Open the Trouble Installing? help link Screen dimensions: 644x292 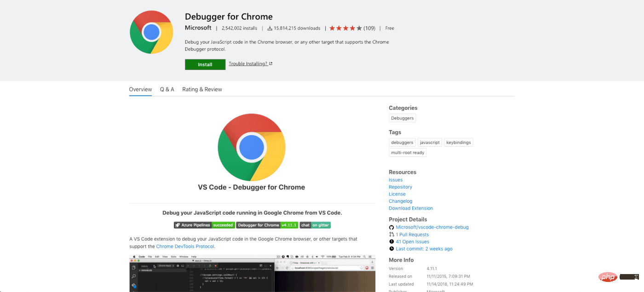[x=248, y=63]
